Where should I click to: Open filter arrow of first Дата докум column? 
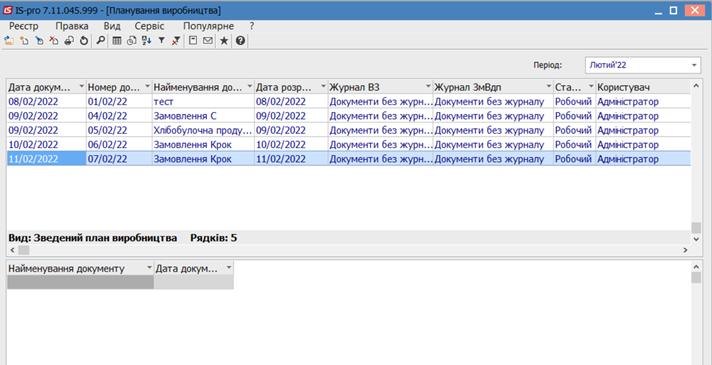(x=81, y=86)
